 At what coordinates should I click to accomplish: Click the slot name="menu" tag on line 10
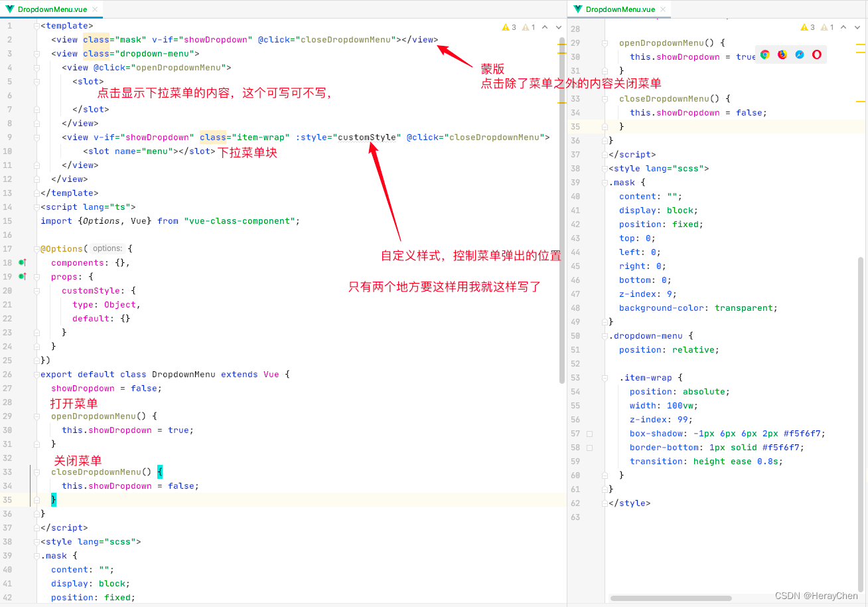click(x=149, y=151)
